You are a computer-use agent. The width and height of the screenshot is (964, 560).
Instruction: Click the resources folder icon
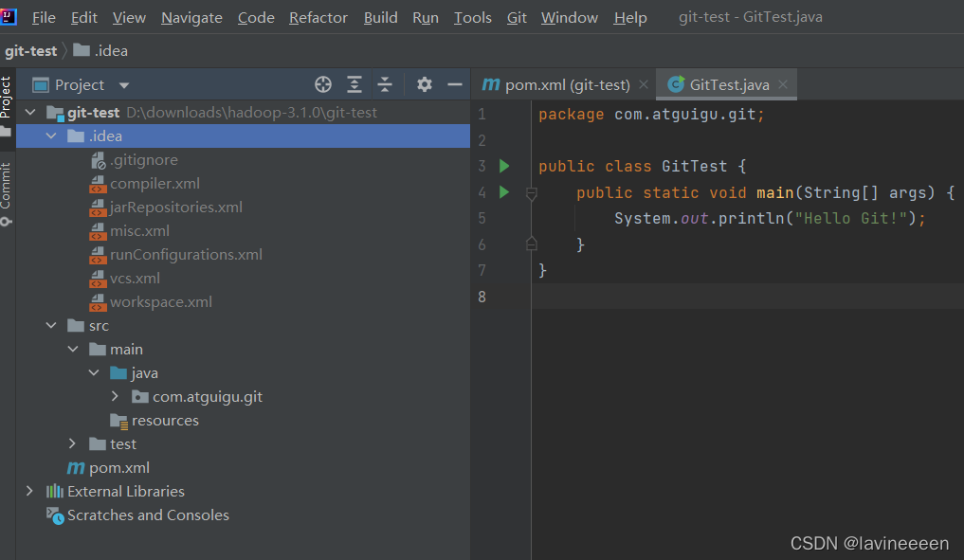click(x=118, y=421)
